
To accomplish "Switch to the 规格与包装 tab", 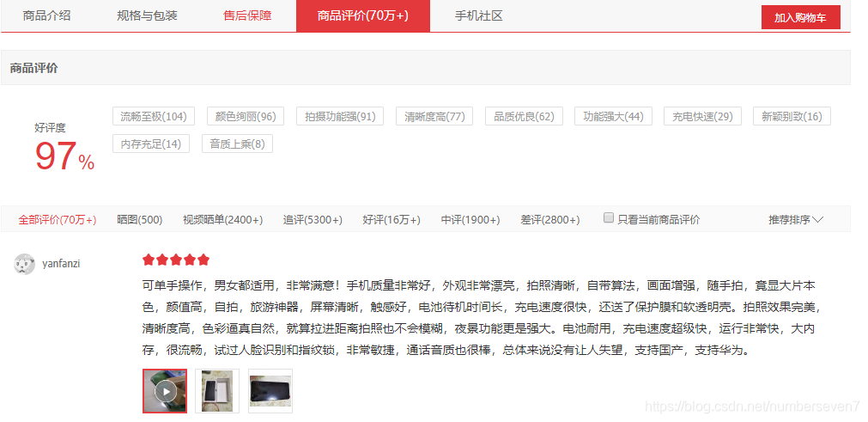I will click(148, 15).
